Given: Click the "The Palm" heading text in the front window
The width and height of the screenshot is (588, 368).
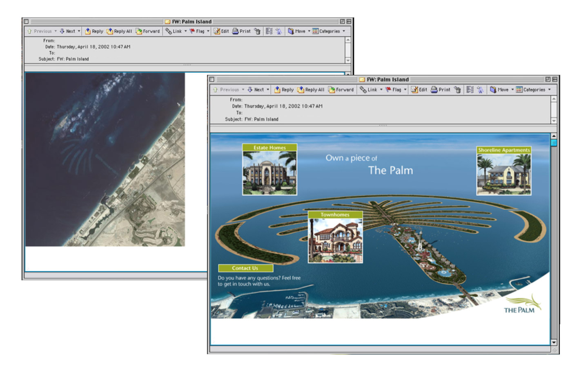Looking at the screenshot, I should [390, 170].
